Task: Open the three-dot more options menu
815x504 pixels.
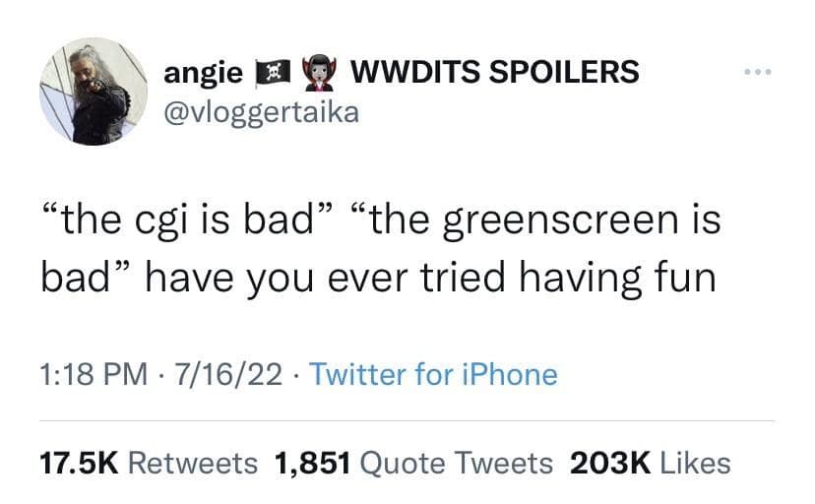Action: pyautogui.click(x=758, y=72)
